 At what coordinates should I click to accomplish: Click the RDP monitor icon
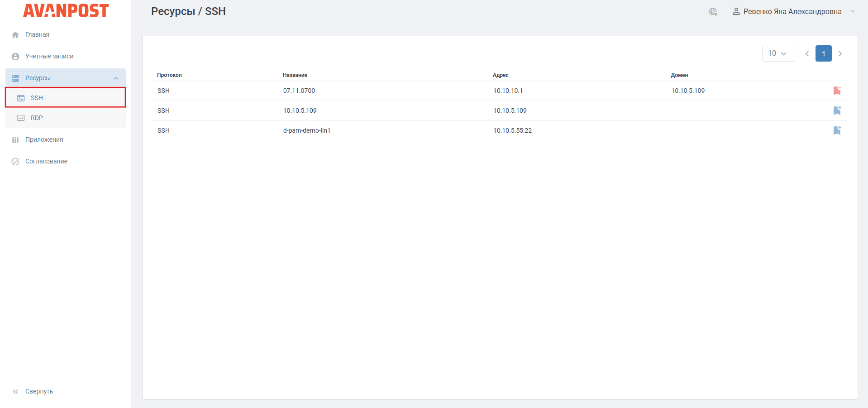(x=21, y=118)
